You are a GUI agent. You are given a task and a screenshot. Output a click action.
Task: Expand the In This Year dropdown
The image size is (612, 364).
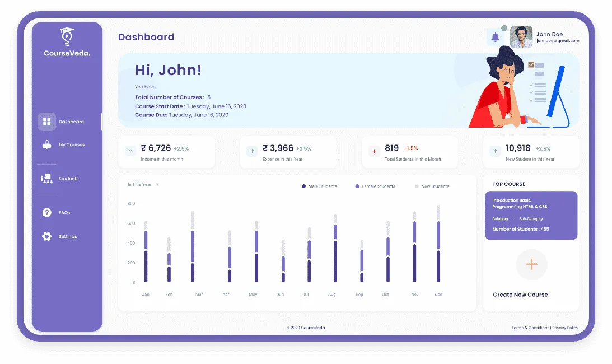[143, 184]
